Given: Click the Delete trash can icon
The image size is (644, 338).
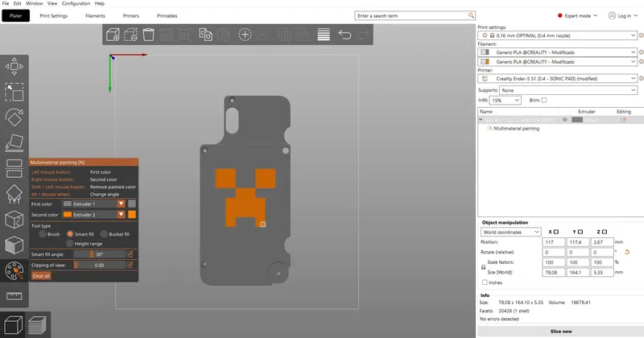Looking at the screenshot, I should coord(149,34).
